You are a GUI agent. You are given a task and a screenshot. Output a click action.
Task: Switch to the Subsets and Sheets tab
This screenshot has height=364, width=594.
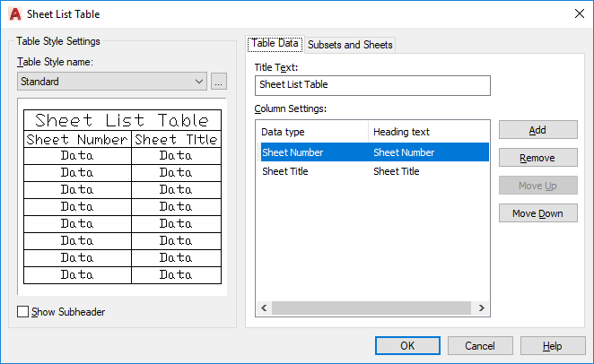pos(350,45)
